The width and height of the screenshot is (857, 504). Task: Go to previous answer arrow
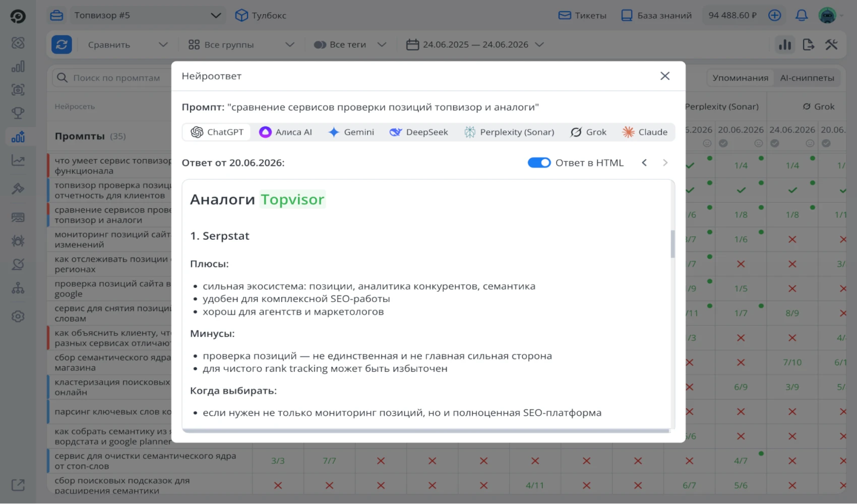point(644,162)
